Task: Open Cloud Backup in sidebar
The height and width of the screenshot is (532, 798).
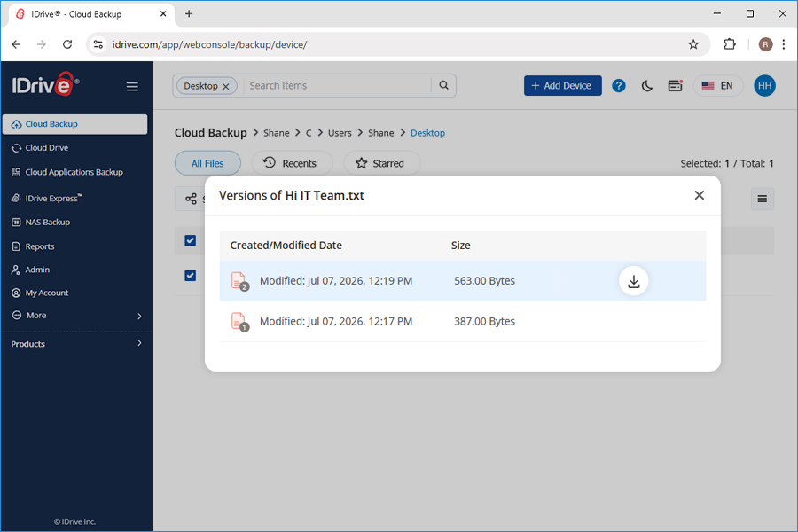Action: 74,124
